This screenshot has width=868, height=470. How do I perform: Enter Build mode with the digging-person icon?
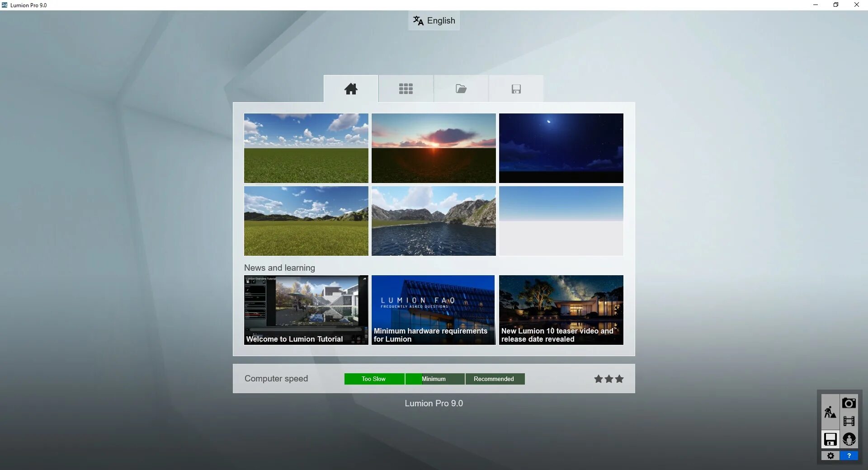pos(830,412)
